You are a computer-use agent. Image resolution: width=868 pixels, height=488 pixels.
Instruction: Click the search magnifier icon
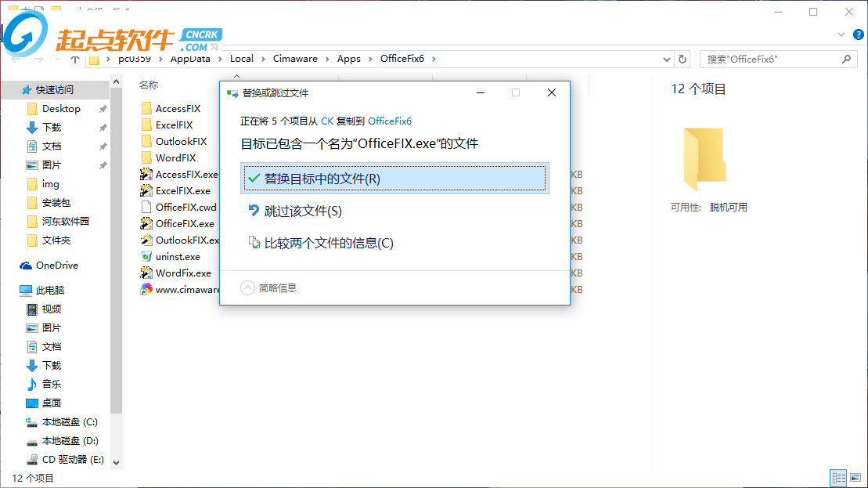click(846, 59)
